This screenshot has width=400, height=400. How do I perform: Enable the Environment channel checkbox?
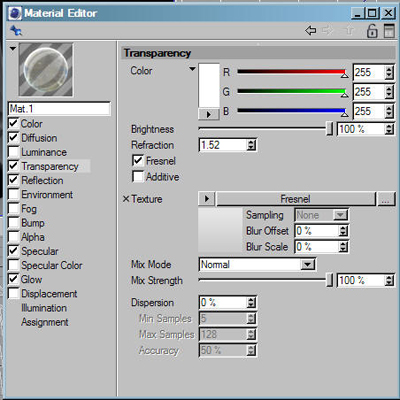[13, 194]
